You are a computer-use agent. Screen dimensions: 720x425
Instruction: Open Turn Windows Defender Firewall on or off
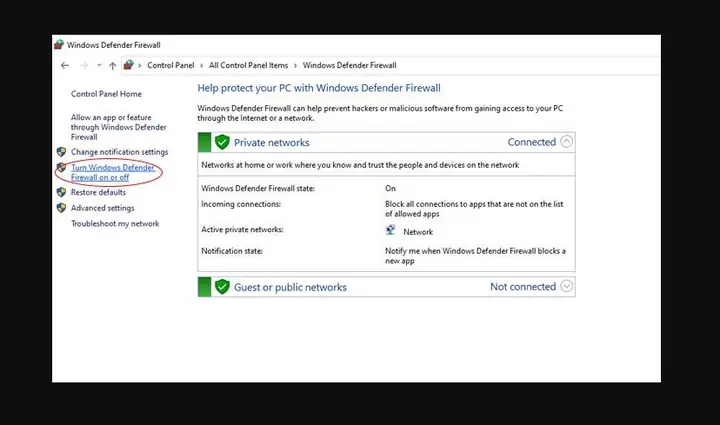[113, 172]
